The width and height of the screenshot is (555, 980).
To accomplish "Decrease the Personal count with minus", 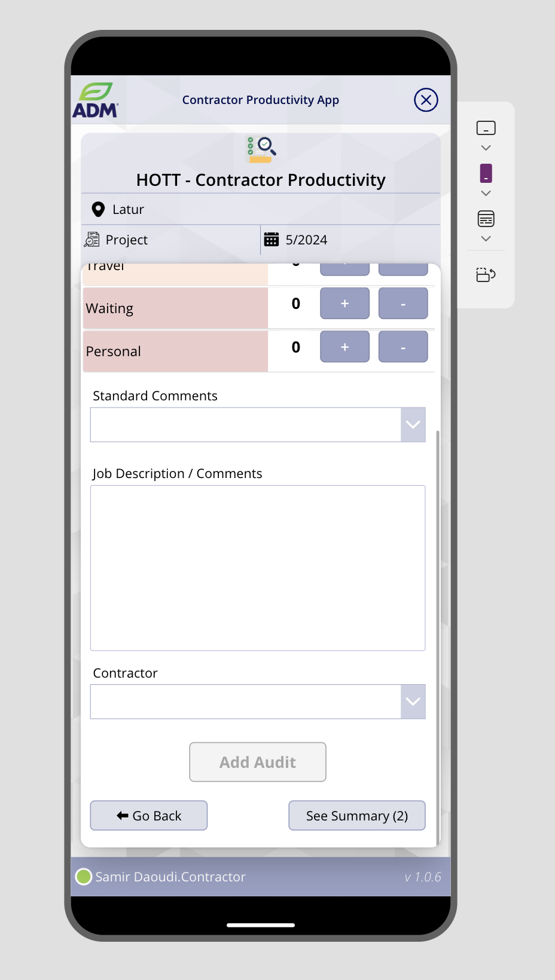I will 403,347.
